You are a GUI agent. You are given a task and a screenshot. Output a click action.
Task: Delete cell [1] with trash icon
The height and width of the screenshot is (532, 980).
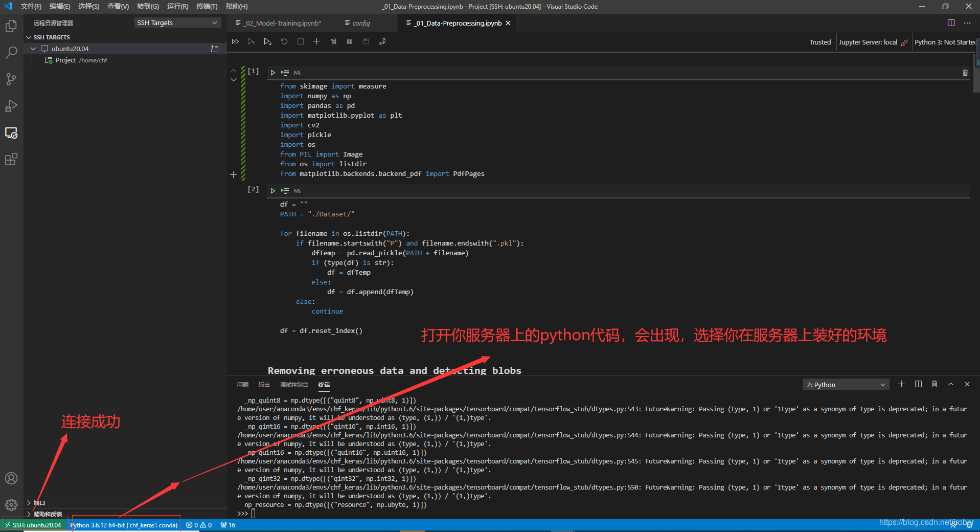965,73
